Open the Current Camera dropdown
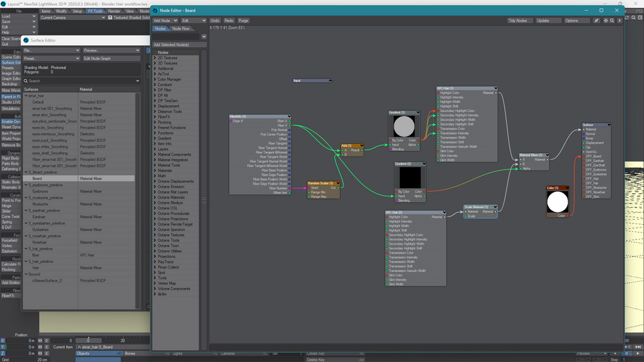 click(x=73, y=17)
